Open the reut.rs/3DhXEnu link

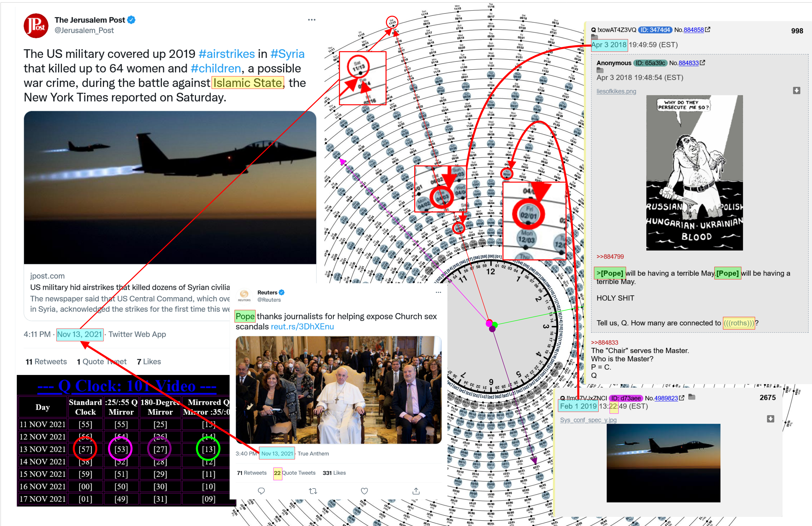302,327
